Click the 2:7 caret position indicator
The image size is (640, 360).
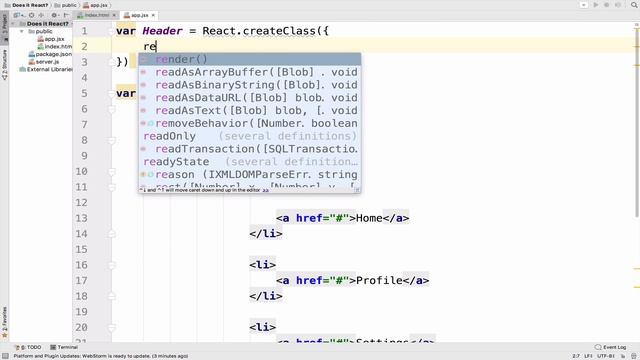(576, 356)
